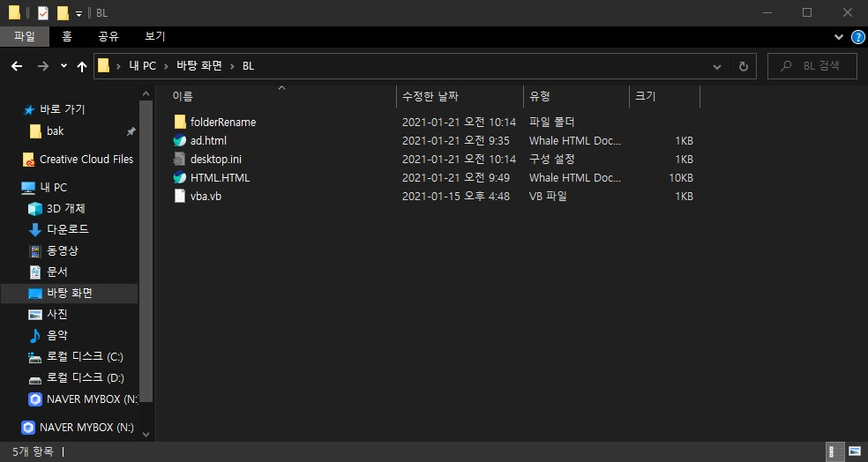
Task: Click the Properties quick access icon
Action: [43, 12]
